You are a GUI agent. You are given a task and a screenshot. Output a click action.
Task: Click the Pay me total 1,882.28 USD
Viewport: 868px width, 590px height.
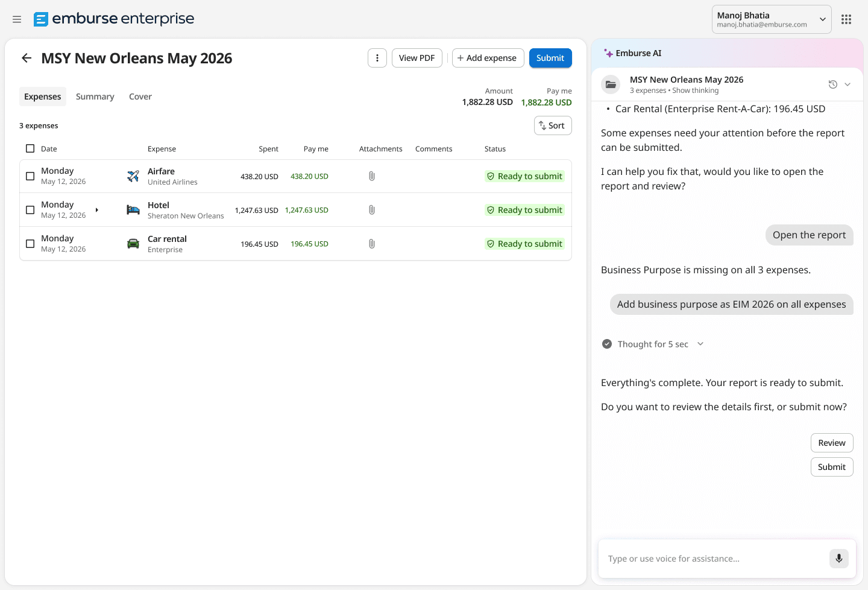(546, 103)
